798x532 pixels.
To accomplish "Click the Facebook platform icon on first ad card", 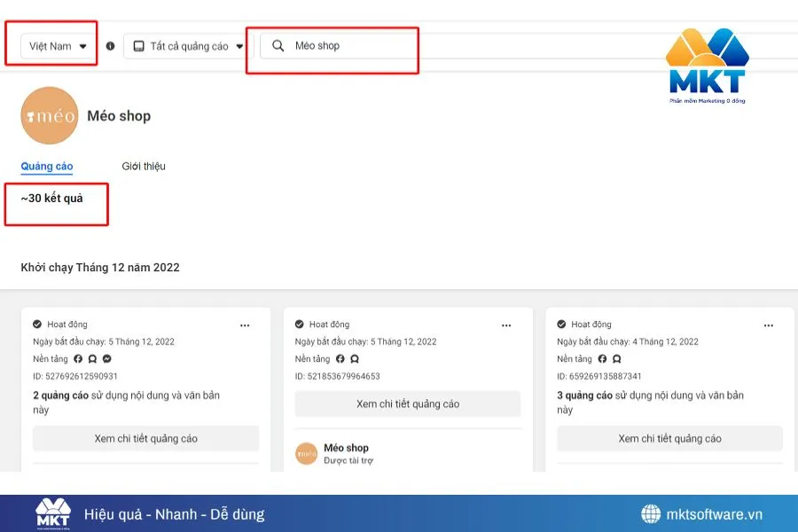I will [x=78, y=358].
